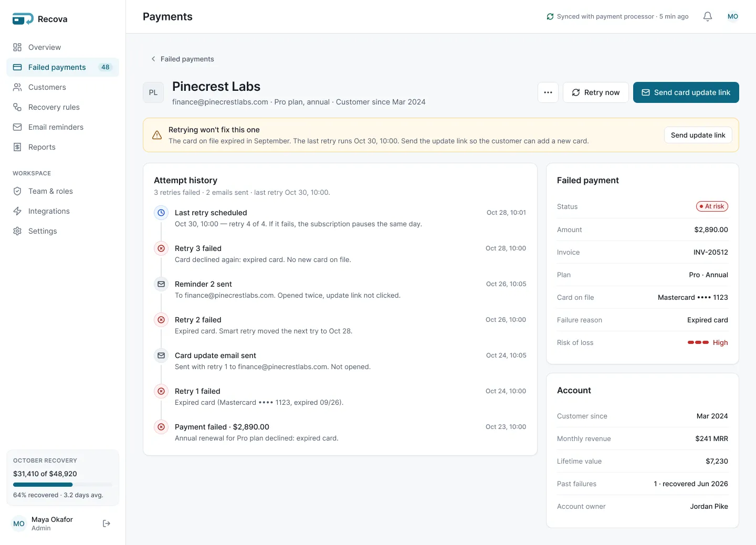Click the sync status refresh icon
The width and height of the screenshot is (756, 545).
point(550,17)
